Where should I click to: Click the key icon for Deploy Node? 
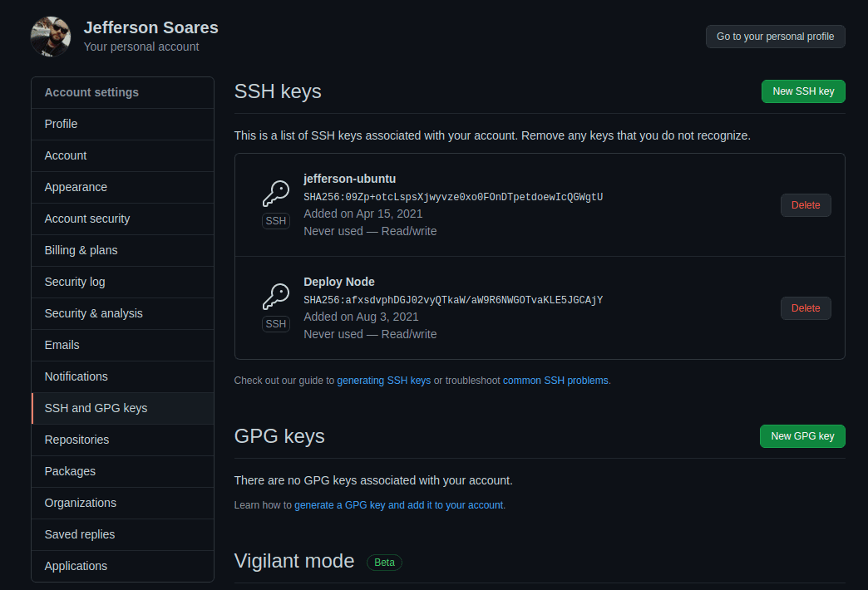(x=276, y=296)
